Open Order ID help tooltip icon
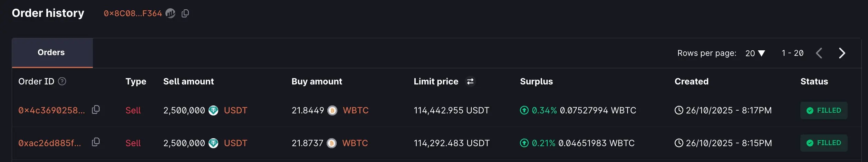The height and width of the screenshot is (162, 868). [x=62, y=81]
